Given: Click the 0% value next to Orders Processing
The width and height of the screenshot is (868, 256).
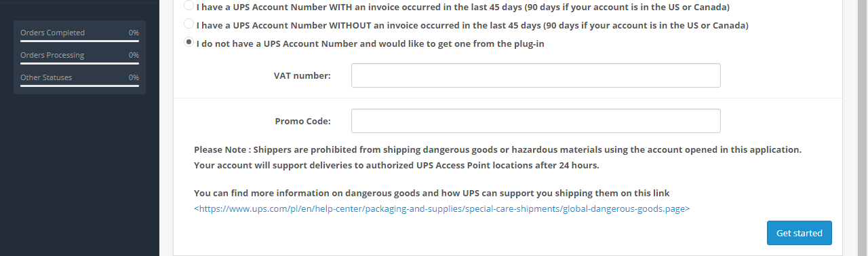Looking at the screenshot, I should click(x=134, y=55).
